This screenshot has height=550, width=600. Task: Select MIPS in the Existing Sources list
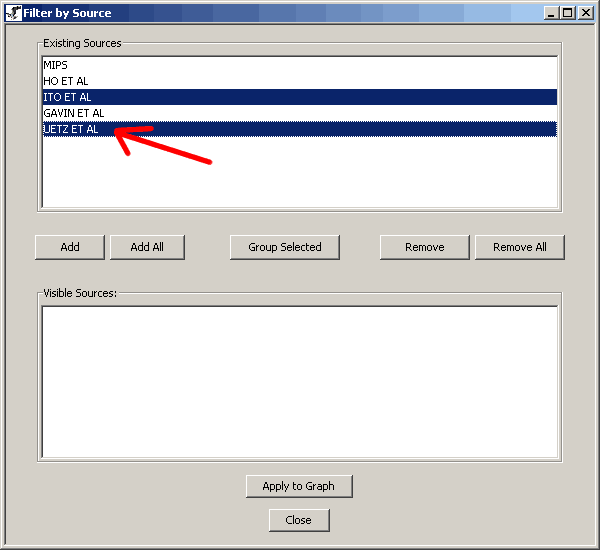[56, 65]
